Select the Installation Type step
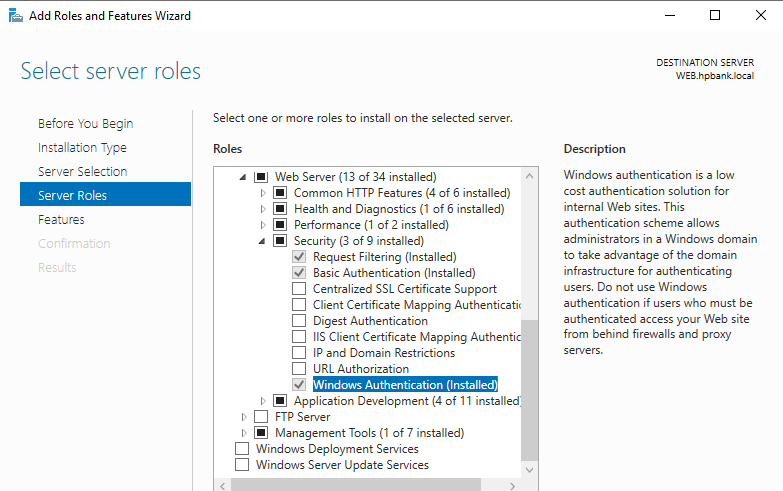Screen dimensions: 783x491 click(82, 148)
